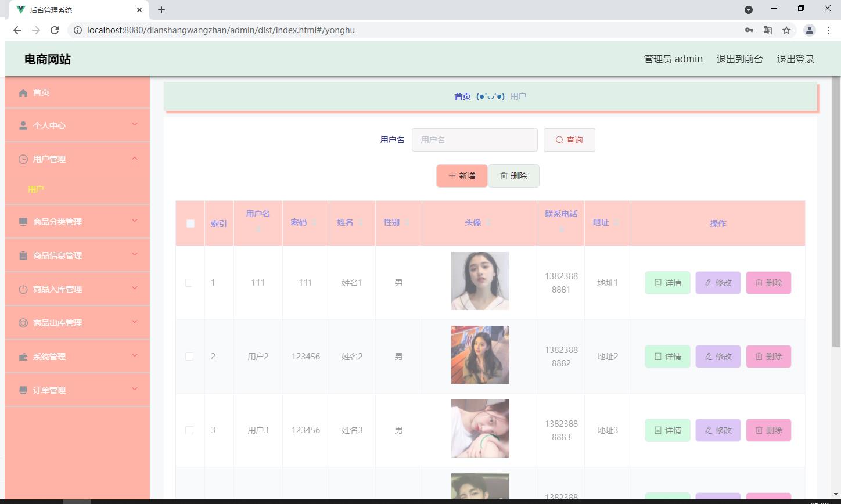View the site information icon in address bar
This screenshot has width=841, height=504.
coord(77,30)
